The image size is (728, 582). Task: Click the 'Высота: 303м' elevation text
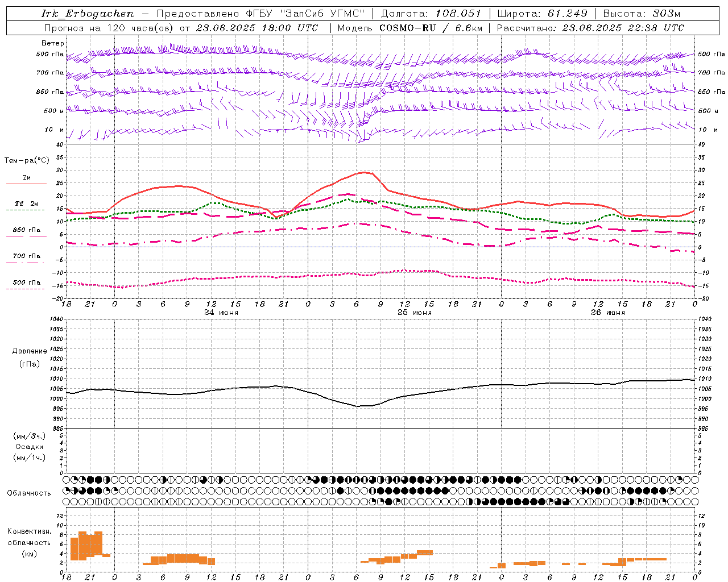coord(642,14)
